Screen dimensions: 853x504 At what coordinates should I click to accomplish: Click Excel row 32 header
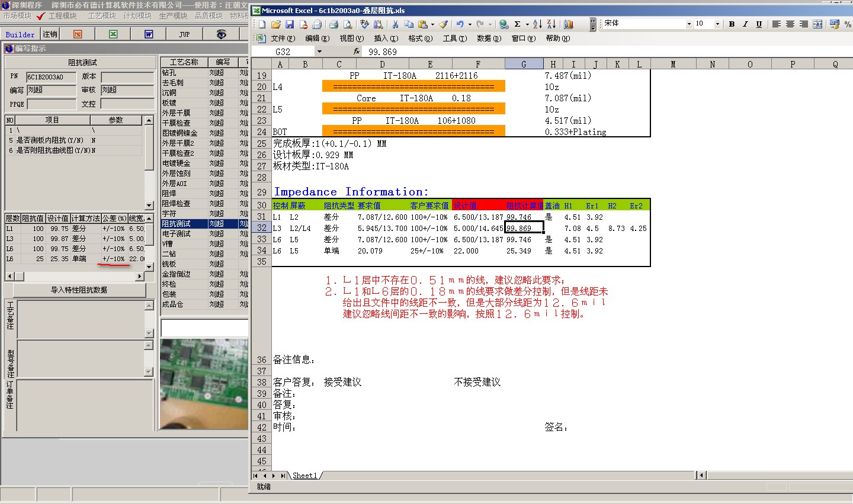pyautogui.click(x=261, y=228)
